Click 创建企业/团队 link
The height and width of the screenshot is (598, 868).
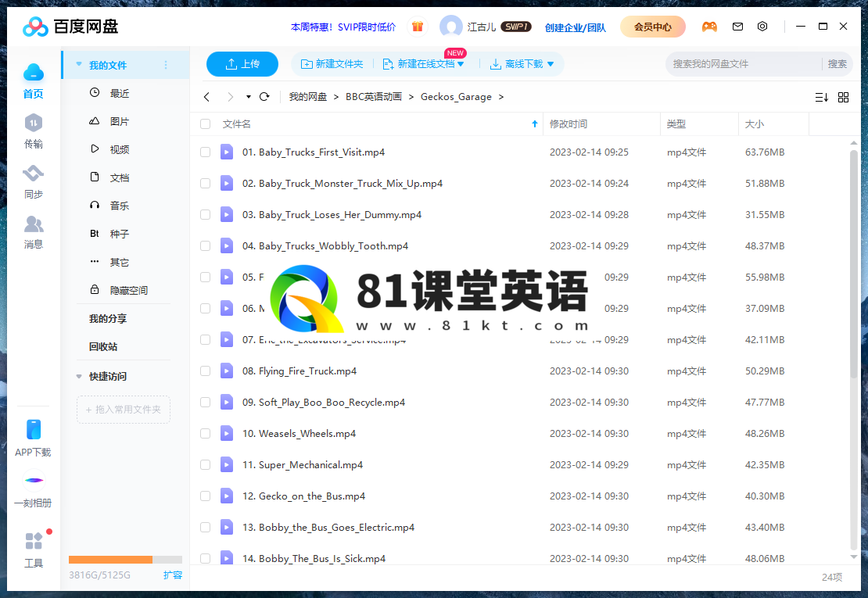[x=576, y=27]
